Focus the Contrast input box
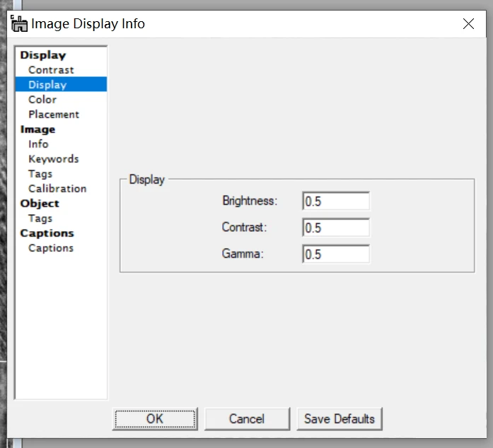Viewport: 493px width, 448px height. click(x=336, y=228)
